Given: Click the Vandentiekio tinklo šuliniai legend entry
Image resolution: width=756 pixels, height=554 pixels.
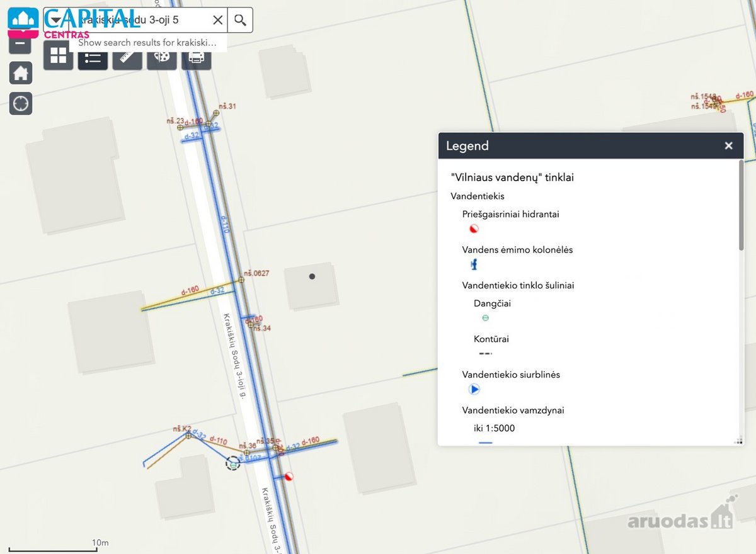Looking at the screenshot, I should click(518, 286).
